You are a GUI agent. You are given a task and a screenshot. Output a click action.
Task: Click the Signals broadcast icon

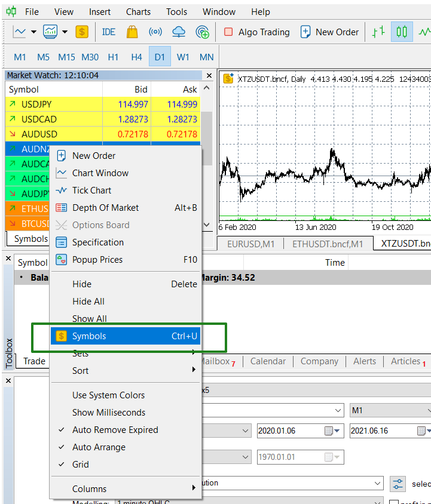point(155,32)
